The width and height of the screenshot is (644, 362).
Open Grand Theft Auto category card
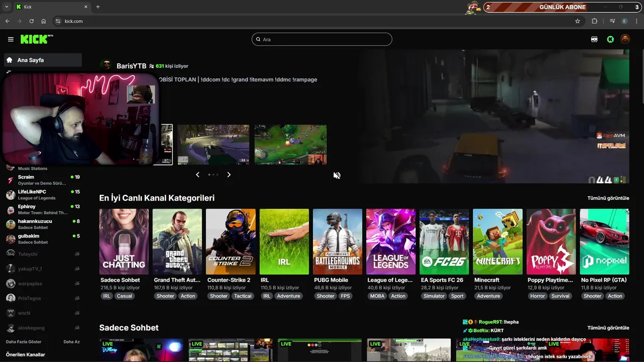tap(177, 241)
